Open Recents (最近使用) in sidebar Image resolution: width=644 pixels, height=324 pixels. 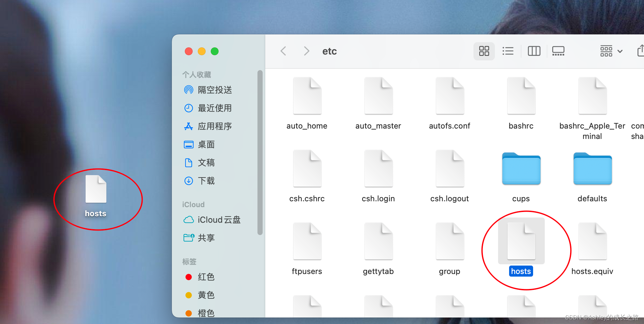[x=214, y=108]
